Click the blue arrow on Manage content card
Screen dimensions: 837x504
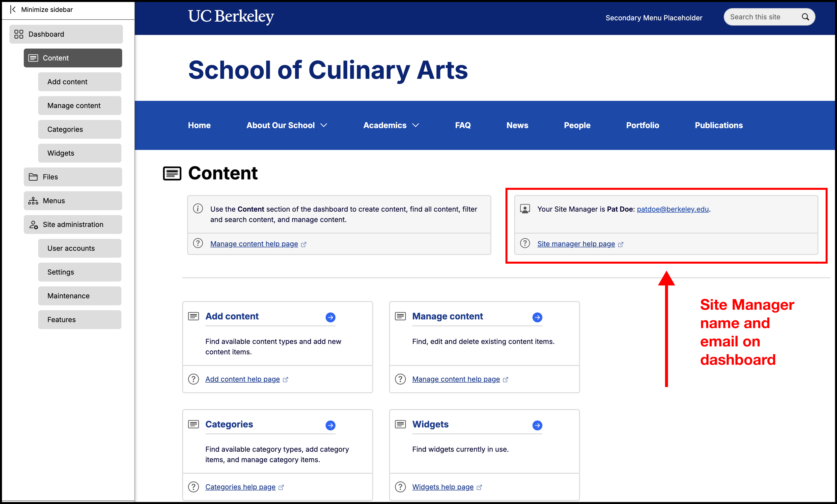click(x=537, y=317)
